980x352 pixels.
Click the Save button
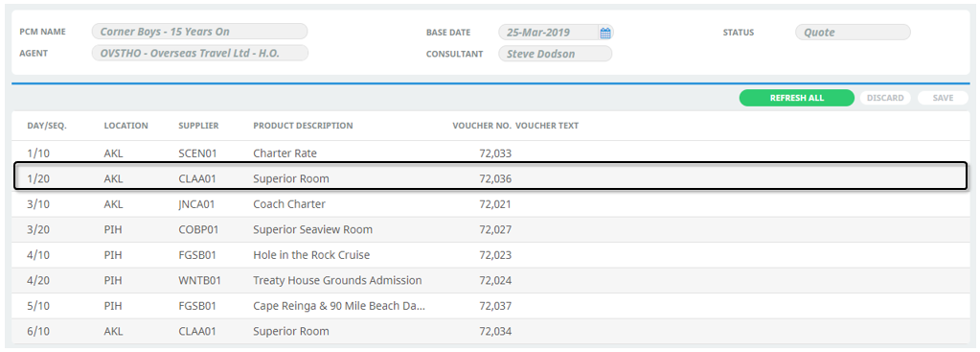(943, 98)
